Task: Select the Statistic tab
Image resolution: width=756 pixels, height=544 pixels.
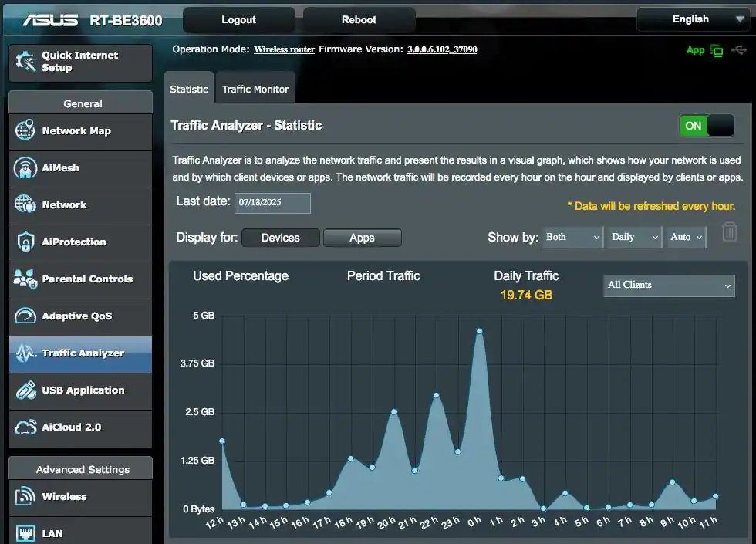Action: (189, 89)
